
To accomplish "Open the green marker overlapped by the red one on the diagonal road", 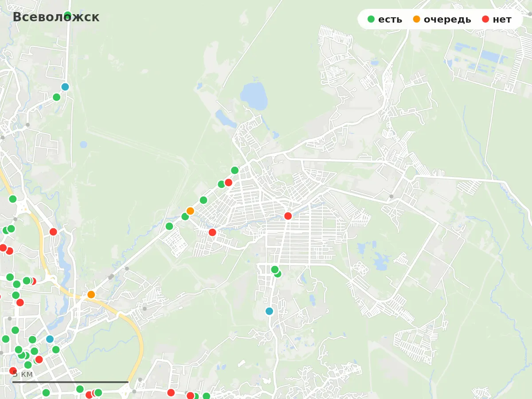I will (221, 184).
